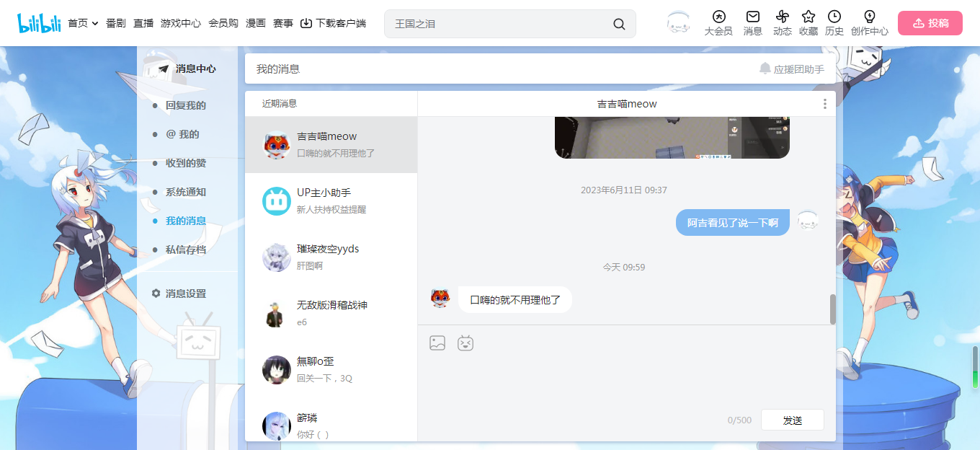The image size is (980, 450).
Task: Click the chat scrollbar thumb
Action: coord(833,309)
